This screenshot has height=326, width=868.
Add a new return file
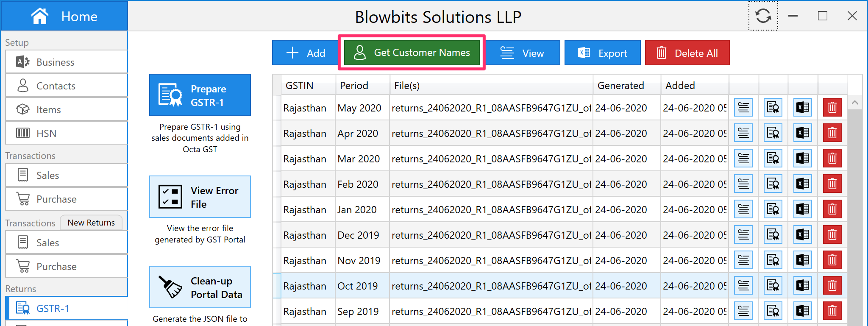[305, 53]
